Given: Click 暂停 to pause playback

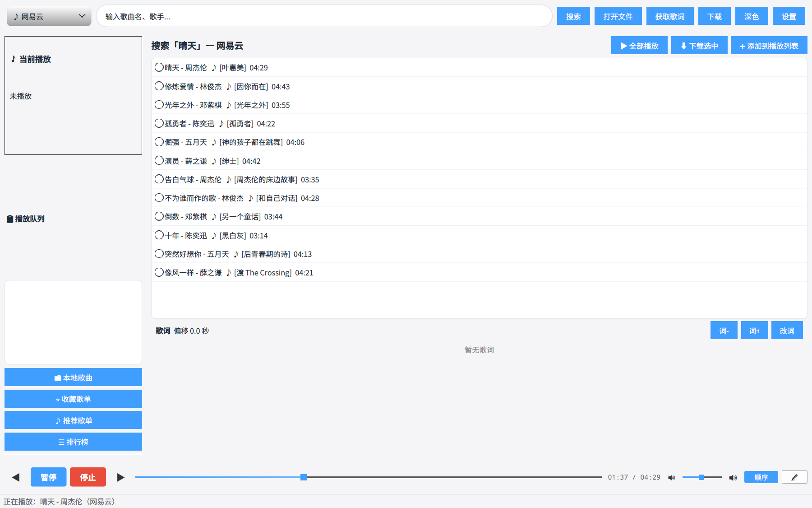Looking at the screenshot, I should pyautogui.click(x=49, y=477).
